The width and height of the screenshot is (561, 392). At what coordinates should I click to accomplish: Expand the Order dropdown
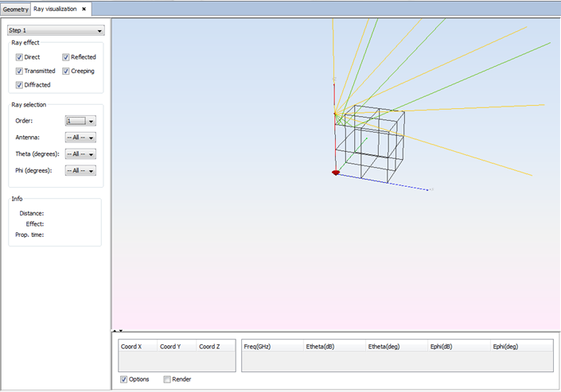(80, 121)
